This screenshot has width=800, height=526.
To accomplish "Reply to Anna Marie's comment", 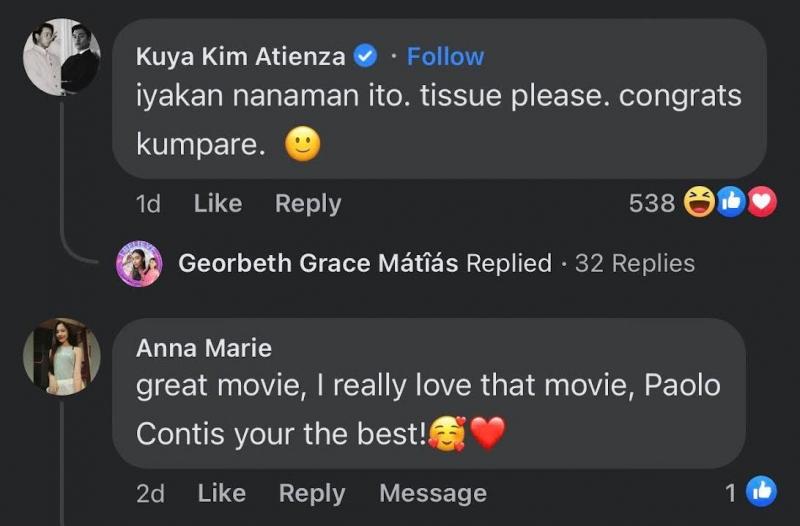I will point(311,493).
